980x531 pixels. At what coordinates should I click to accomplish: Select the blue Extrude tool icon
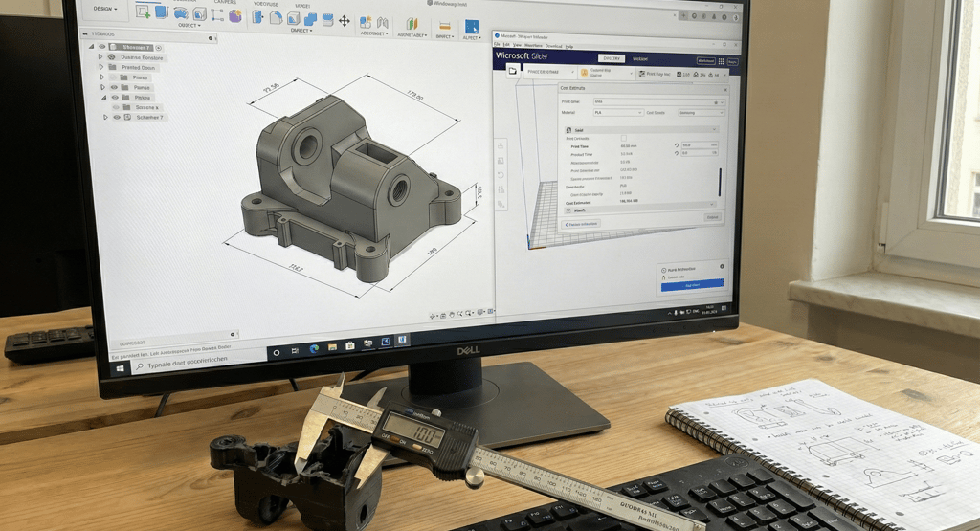pos(161,11)
